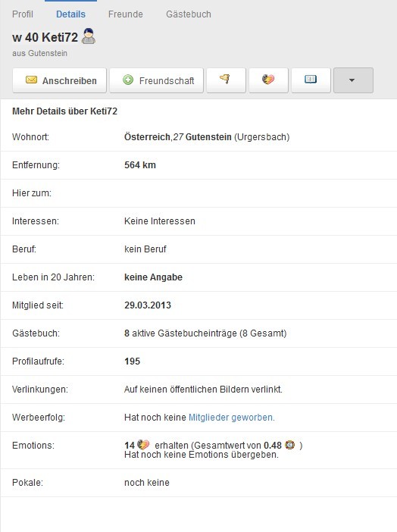Expand the more actions dropdown arrow button
397x532 pixels.
pos(353,80)
